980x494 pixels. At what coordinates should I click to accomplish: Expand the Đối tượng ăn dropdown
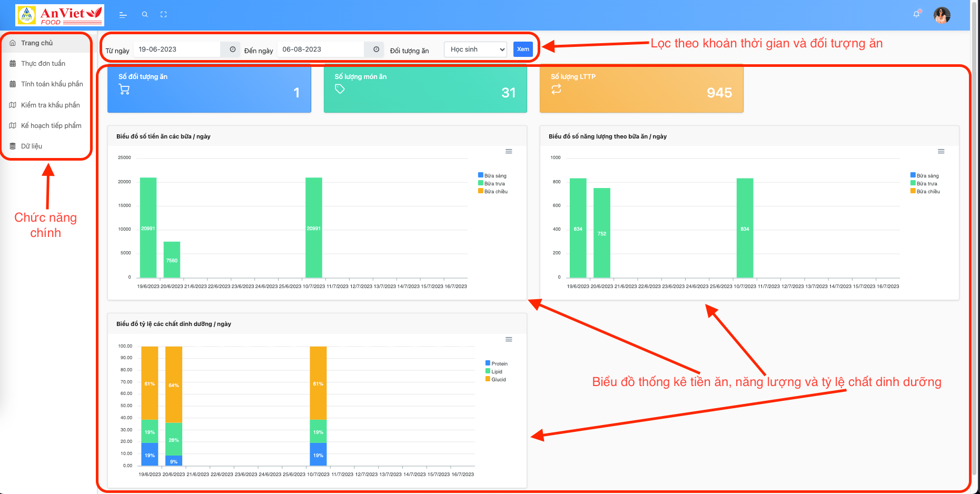tap(476, 50)
